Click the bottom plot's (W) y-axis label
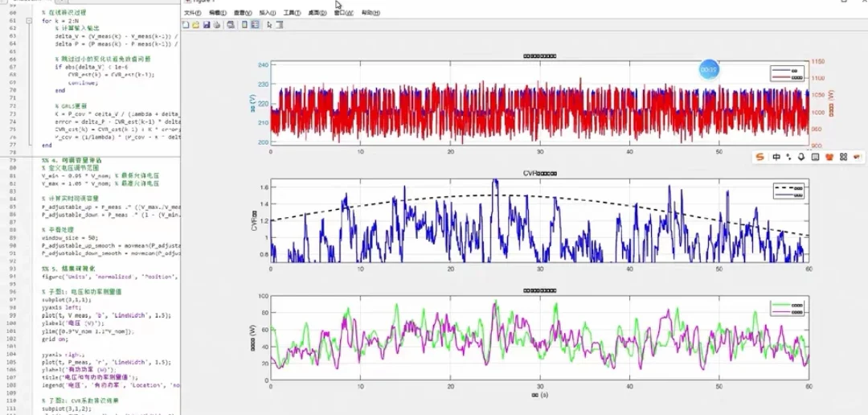This screenshot has width=868, height=415. tap(253, 338)
